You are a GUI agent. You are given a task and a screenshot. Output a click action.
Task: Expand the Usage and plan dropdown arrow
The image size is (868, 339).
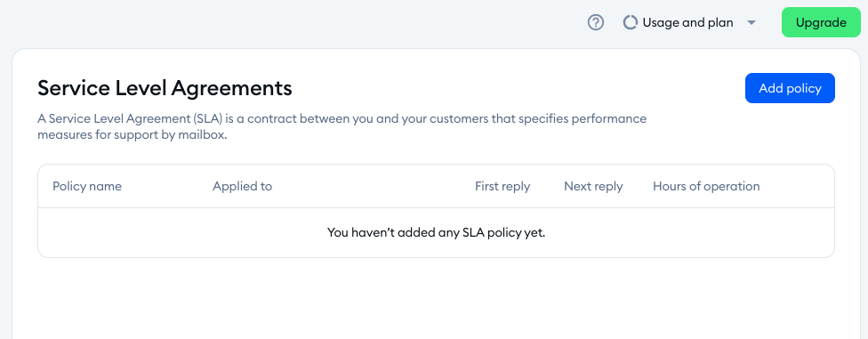point(751,23)
